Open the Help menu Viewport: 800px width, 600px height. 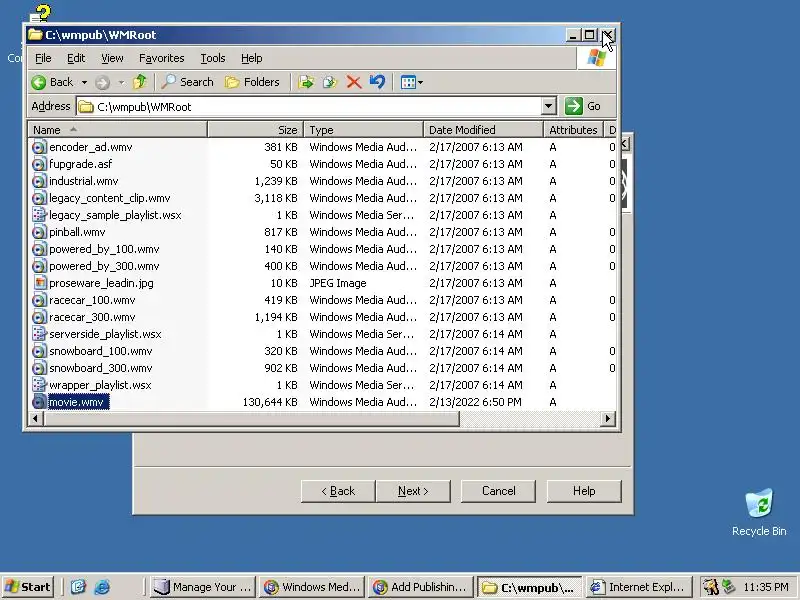252,58
